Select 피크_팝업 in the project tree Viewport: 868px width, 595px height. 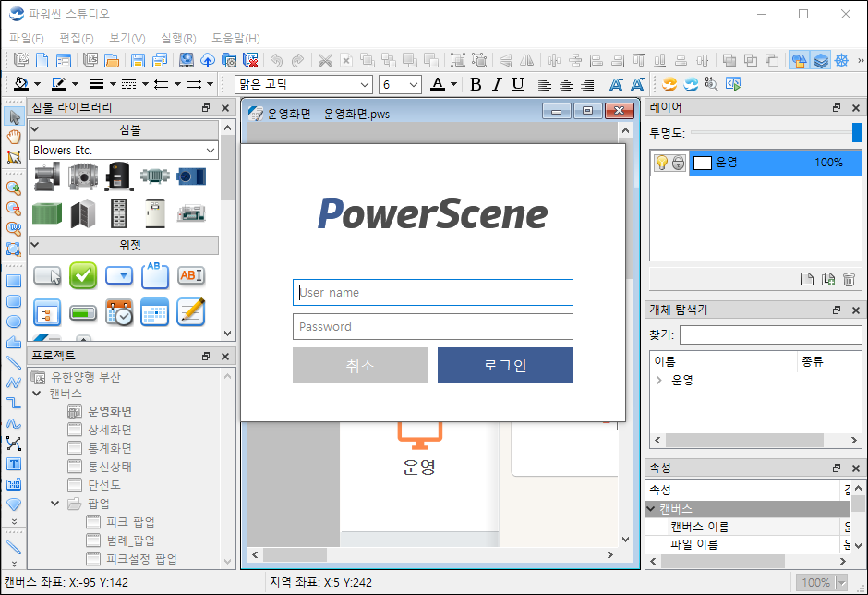tap(130, 522)
